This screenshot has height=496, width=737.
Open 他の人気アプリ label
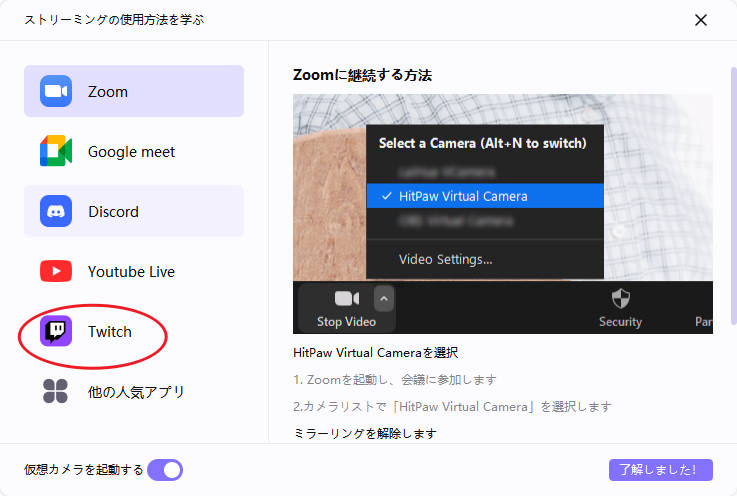136,392
